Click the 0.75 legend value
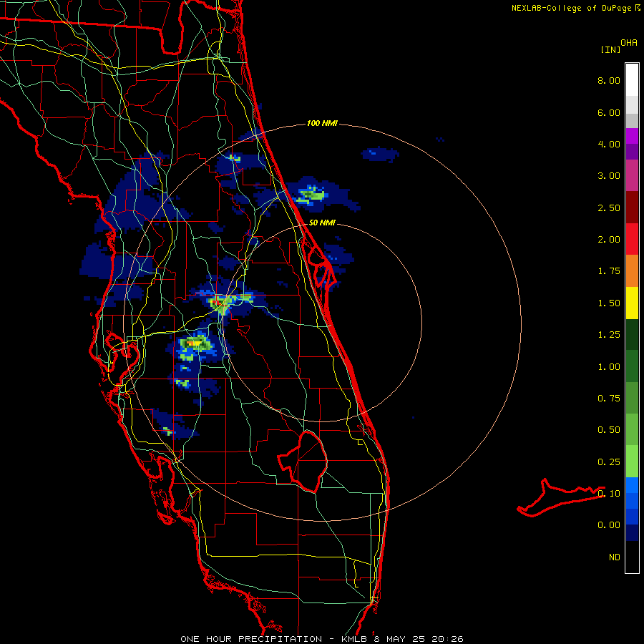Viewport: 644px width, 644px height. click(x=609, y=399)
